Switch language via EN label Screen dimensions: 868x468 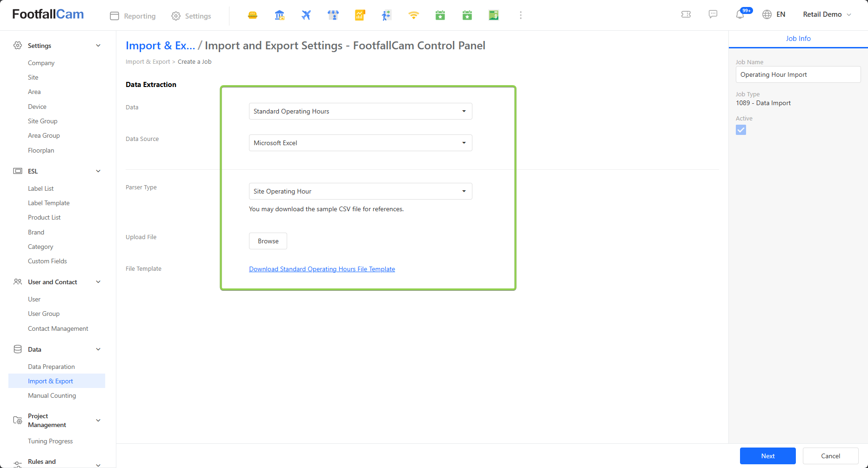781,14
